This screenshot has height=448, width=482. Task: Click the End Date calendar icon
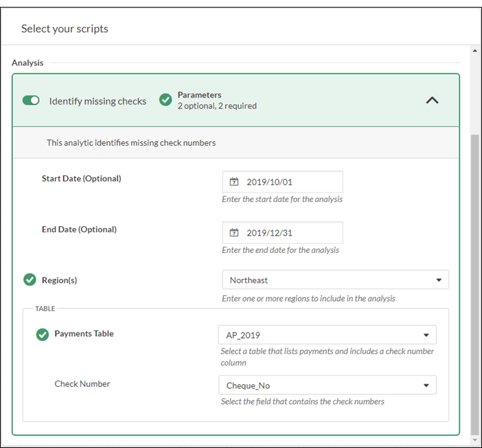pyautogui.click(x=233, y=233)
